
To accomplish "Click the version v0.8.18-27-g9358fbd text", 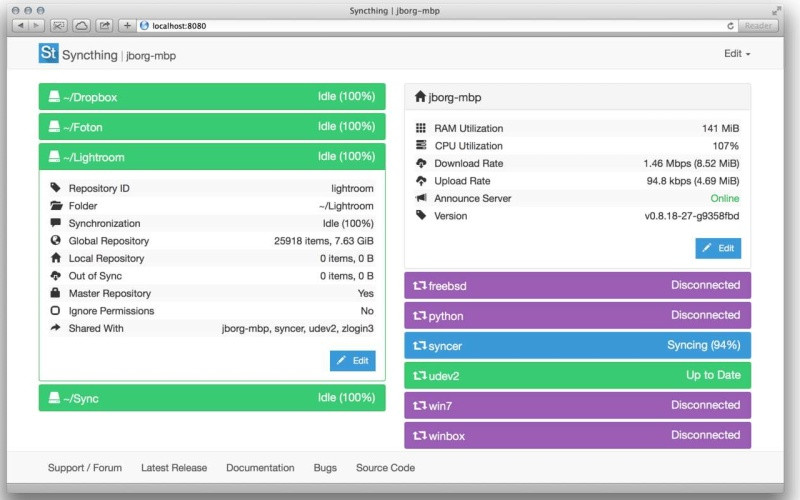I will (691, 216).
